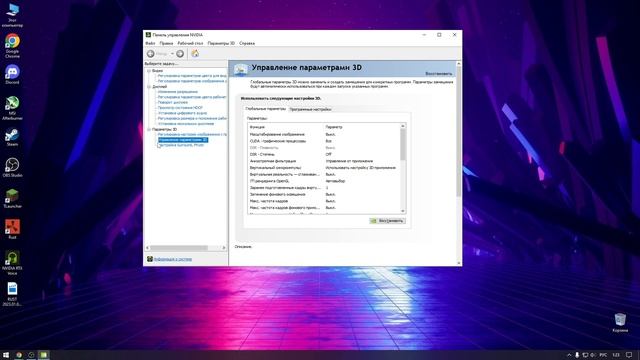Open Chrome from the taskbar

click(19, 355)
